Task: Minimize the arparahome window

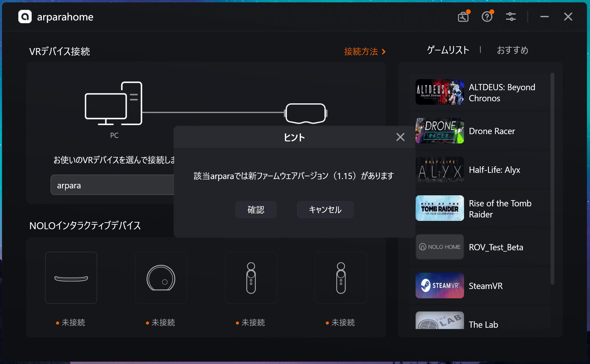Action: 545,17
